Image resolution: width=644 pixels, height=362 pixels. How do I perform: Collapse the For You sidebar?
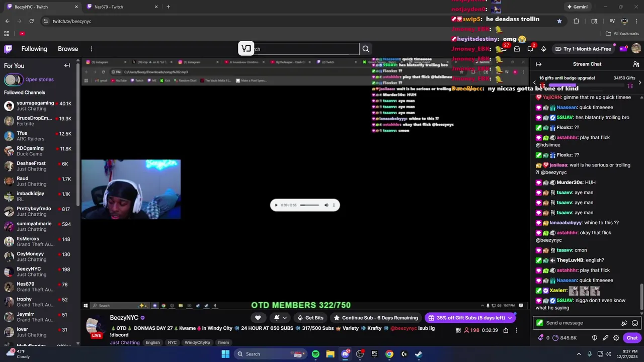click(67, 65)
